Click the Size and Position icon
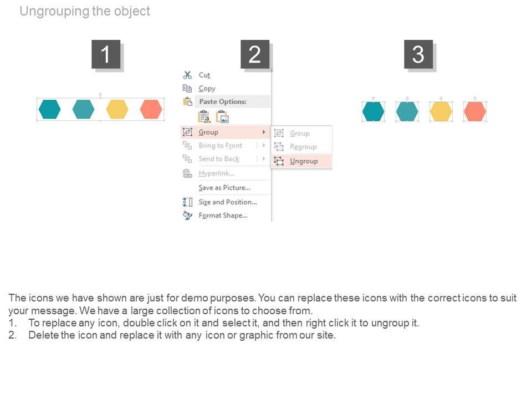532x399 pixels. (187, 202)
